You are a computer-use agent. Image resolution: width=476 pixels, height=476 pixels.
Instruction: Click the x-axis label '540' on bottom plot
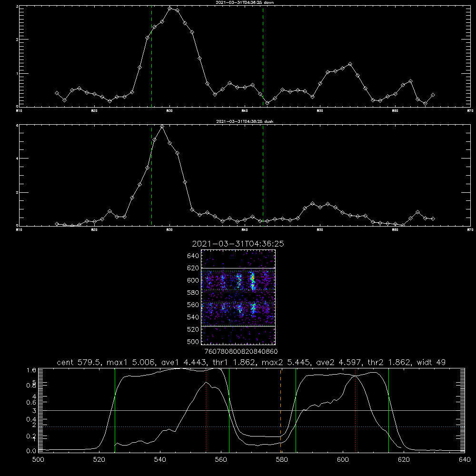tap(160, 460)
